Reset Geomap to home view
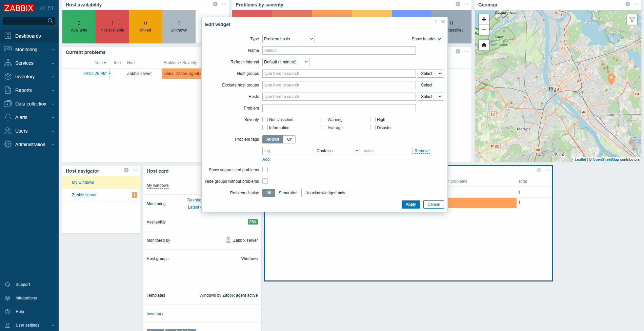The height and width of the screenshot is (331, 644). point(484,45)
